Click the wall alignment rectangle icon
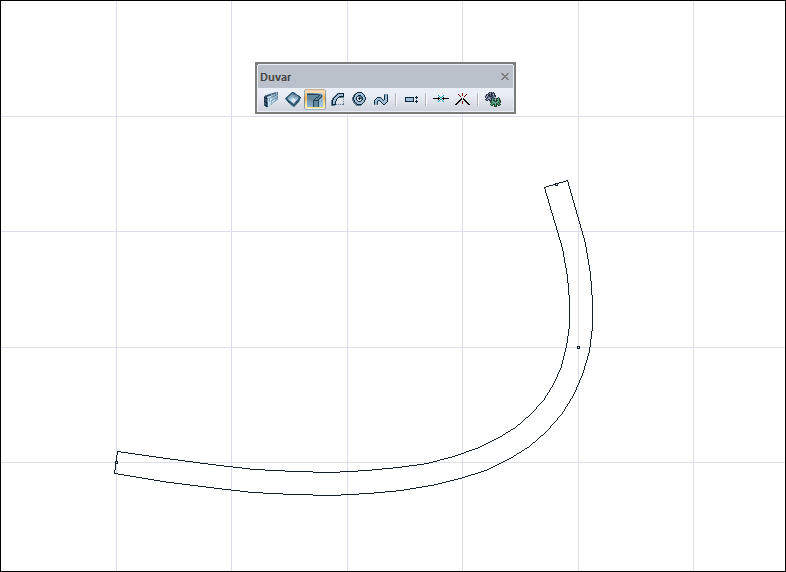The image size is (786, 572). (411, 99)
